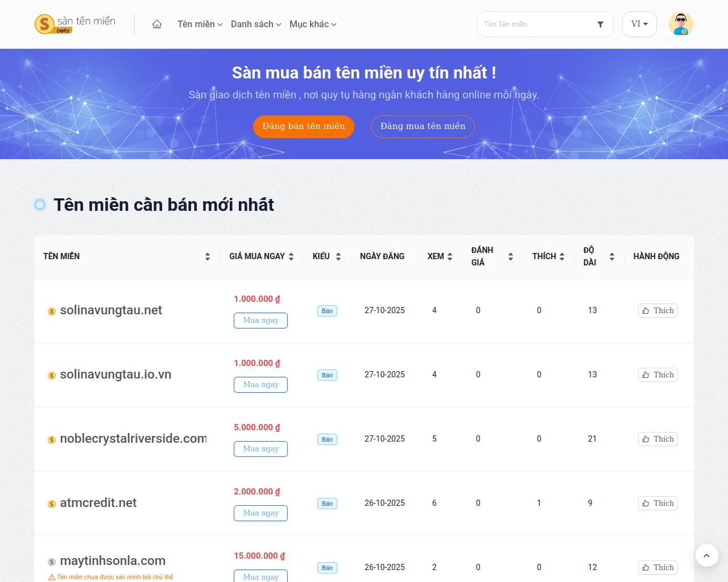Click the Bán tag on noblecrystalriverside.com row
This screenshot has width=728, height=582.
[x=327, y=439]
